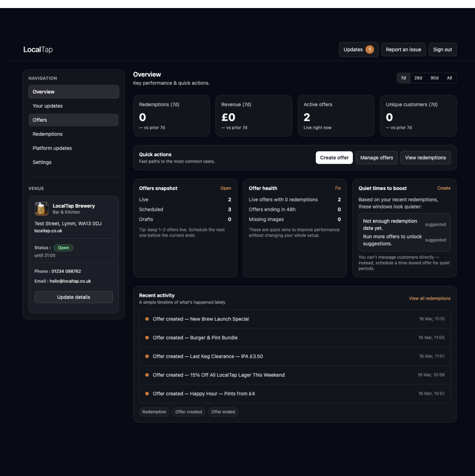Toggle the Offer created filter chip

188,412
